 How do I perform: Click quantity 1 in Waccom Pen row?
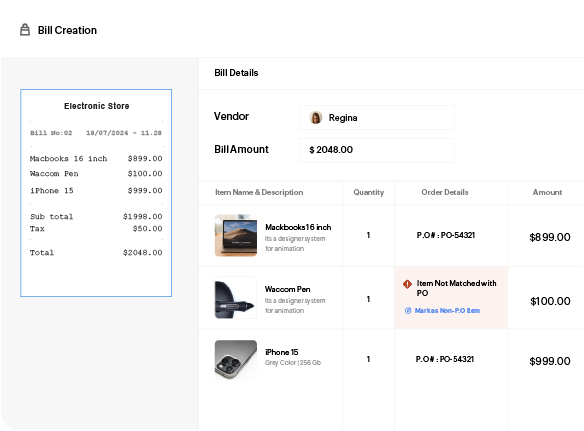click(x=368, y=299)
